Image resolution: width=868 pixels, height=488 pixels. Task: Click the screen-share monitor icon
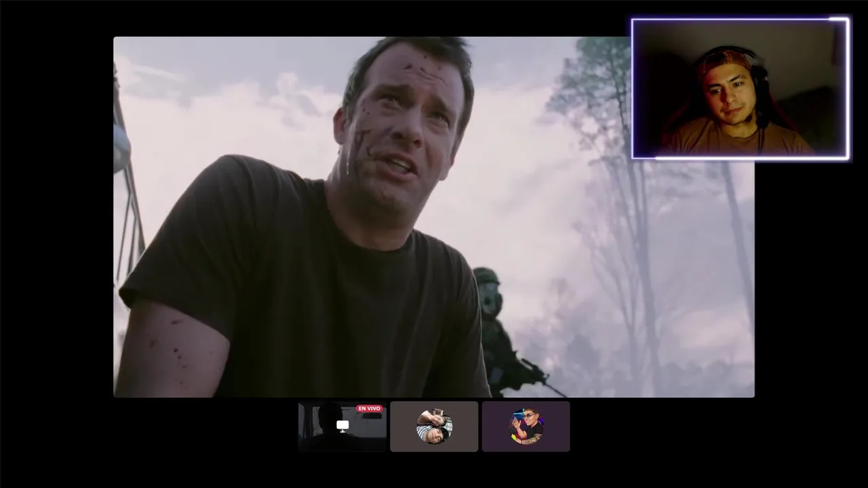coord(342,426)
